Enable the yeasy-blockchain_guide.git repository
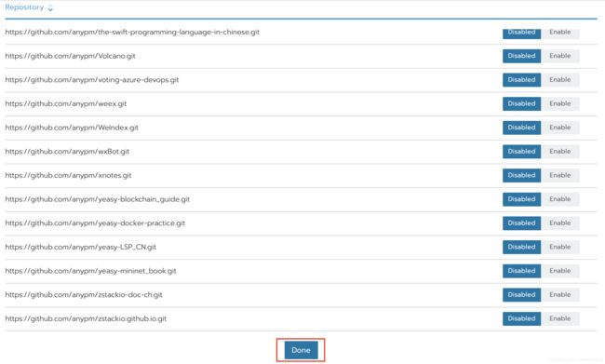The height and width of the screenshot is (364, 605). (560, 199)
